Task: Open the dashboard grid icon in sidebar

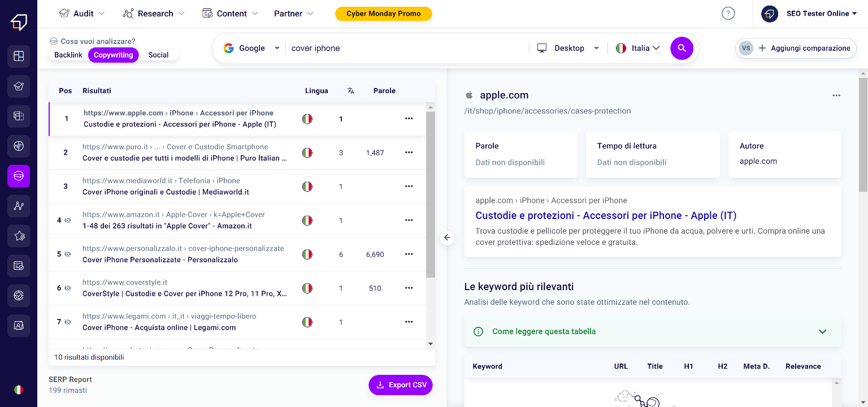Action: tap(19, 56)
